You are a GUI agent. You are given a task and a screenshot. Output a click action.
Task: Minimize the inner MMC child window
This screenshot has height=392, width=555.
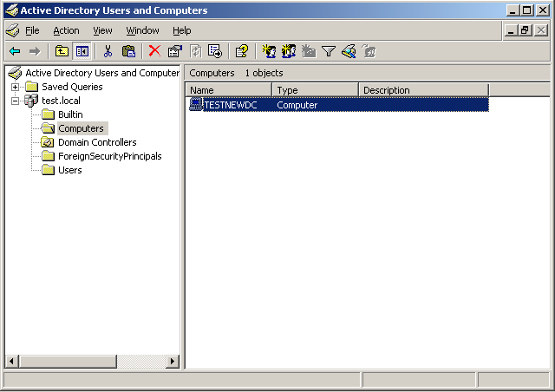510,31
